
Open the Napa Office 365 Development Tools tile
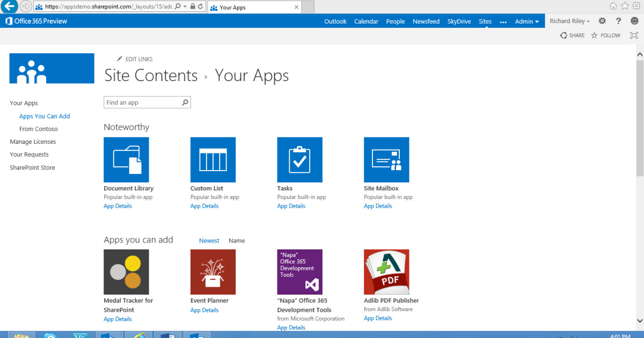pyautogui.click(x=299, y=271)
